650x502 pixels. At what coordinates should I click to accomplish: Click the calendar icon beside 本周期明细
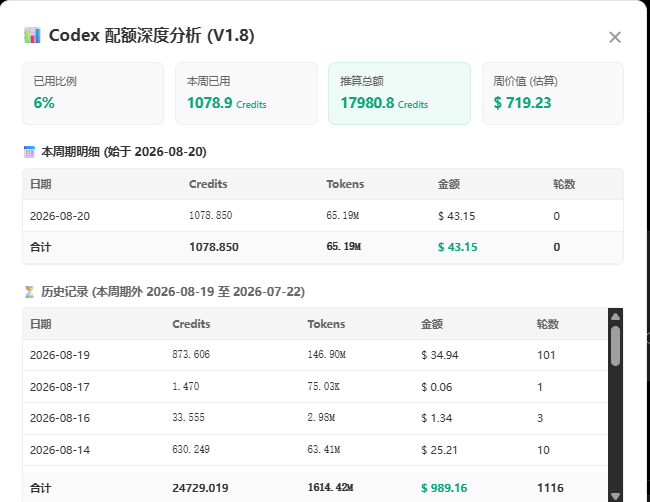click(29, 152)
